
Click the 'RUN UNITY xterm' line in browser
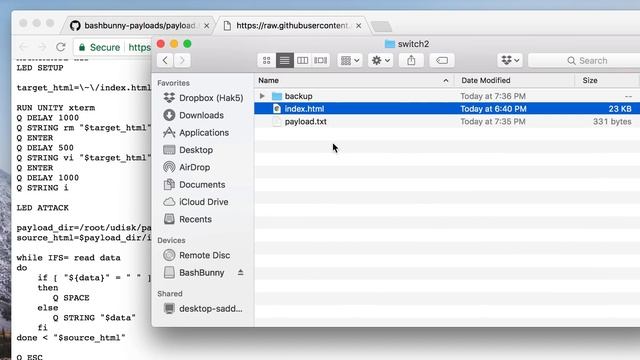56,108
